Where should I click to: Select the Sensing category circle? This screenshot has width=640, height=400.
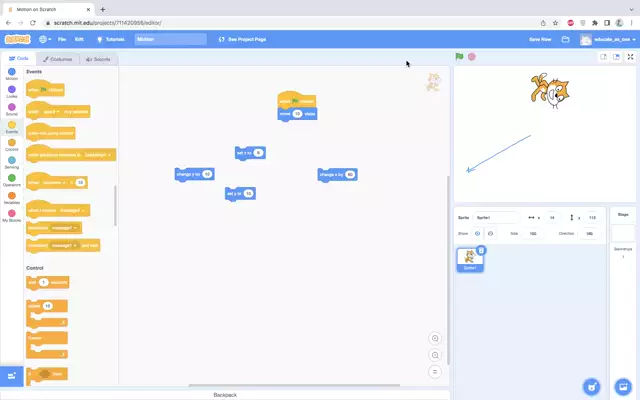coord(12,160)
